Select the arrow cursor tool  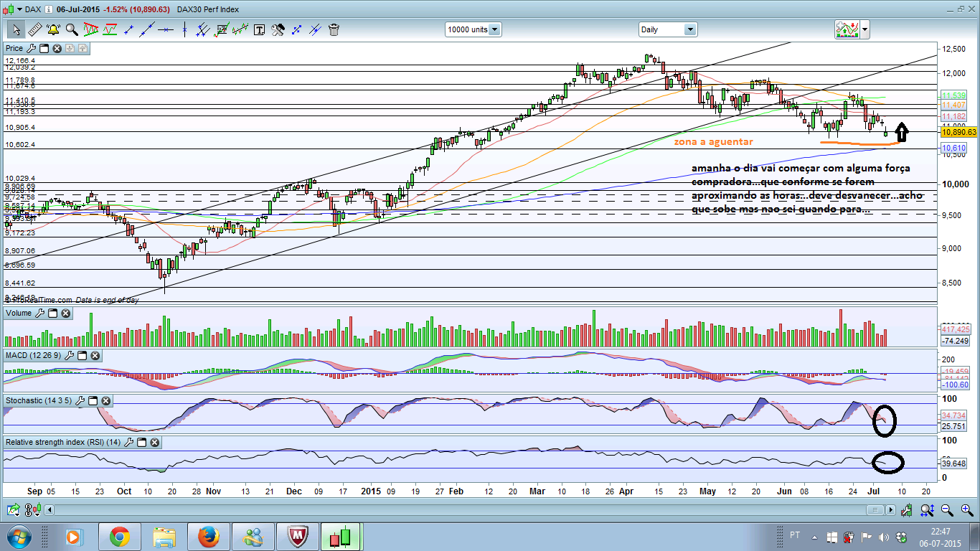[15, 30]
